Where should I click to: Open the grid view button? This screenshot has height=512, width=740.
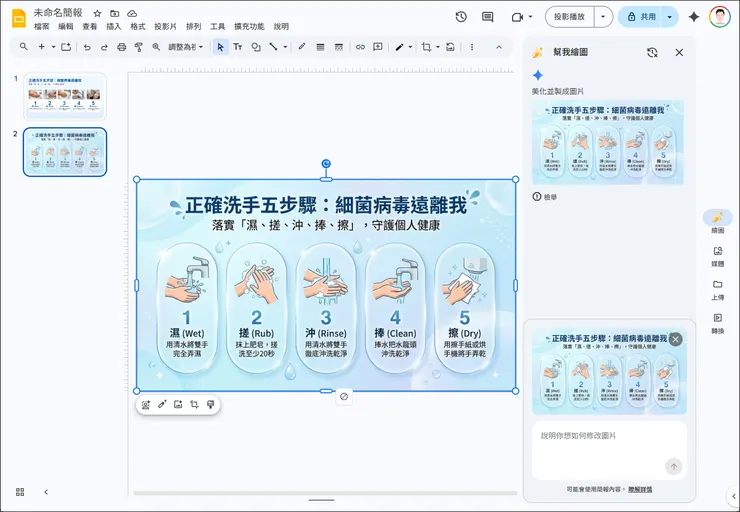click(x=20, y=492)
